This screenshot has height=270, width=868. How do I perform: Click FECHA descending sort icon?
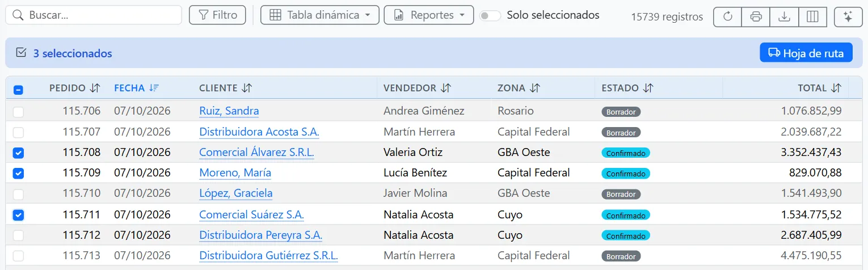pos(154,88)
